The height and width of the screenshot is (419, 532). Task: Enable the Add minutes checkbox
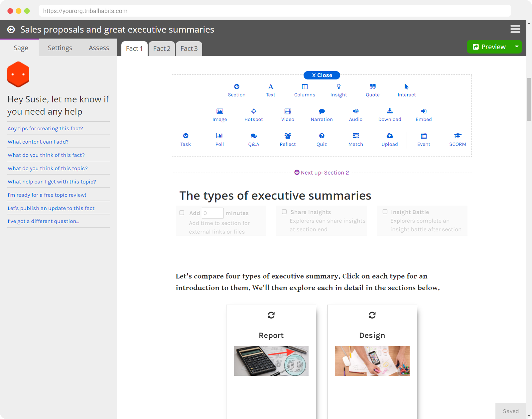182,213
